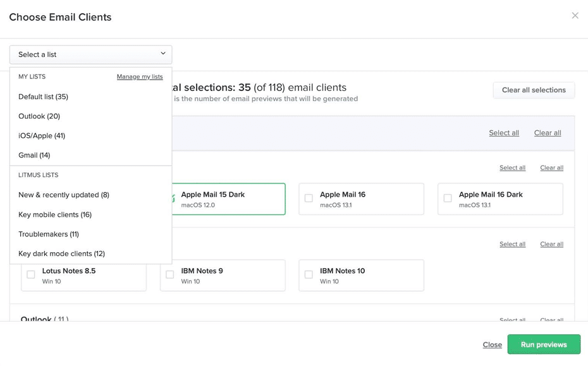
Task: Pick the Gmail (14) list
Action: (x=34, y=155)
